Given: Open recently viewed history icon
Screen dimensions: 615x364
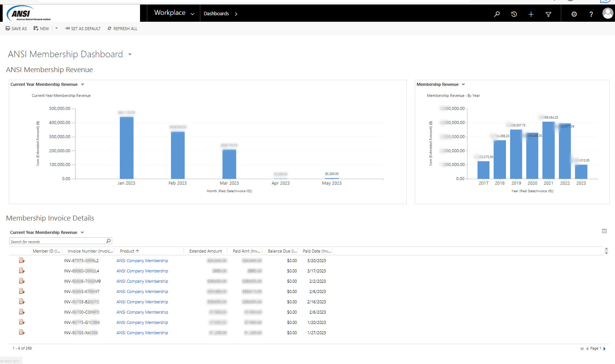Looking at the screenshot, I should (x=514, y=14).
